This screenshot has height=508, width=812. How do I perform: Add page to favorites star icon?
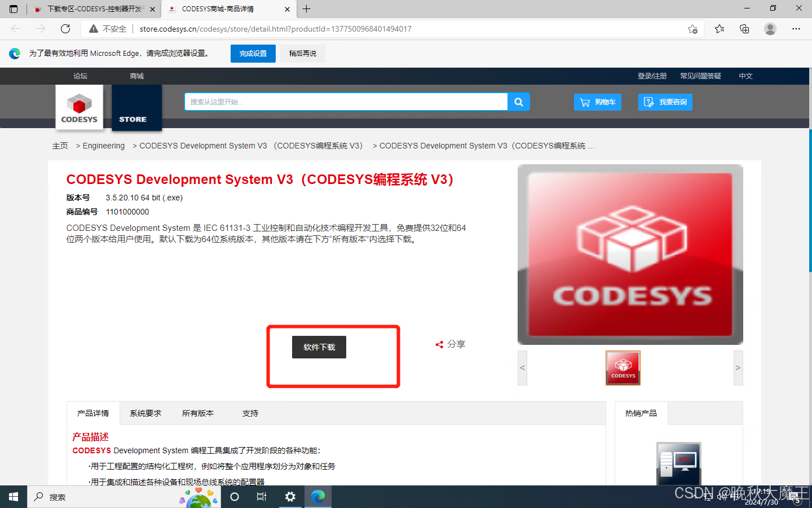point(692,29)
